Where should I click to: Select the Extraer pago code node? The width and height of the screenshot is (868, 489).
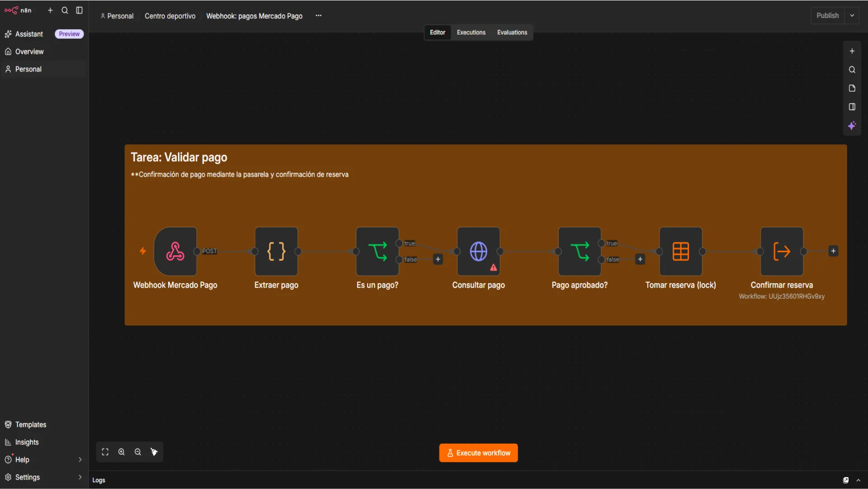point(276,251)
